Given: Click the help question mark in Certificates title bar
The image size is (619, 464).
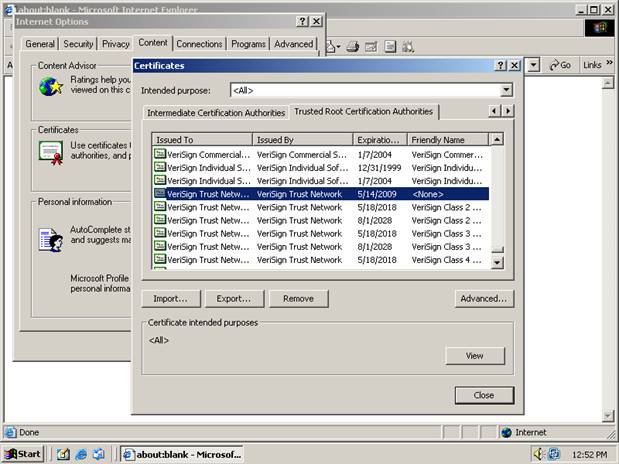Looking at the screenshot, I should (500, 66).
